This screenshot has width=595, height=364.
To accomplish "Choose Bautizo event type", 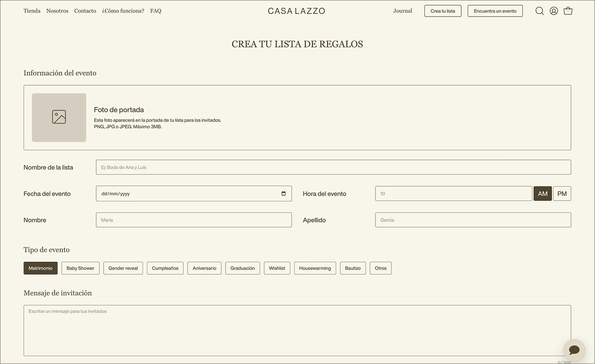I will pyautogui.click(x=353, y=268).
